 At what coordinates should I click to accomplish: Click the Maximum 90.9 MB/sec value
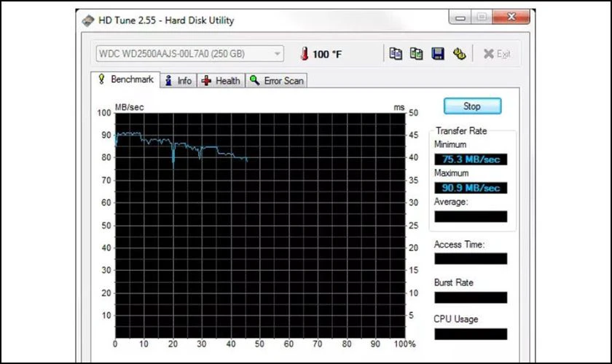tap(471, 188)
